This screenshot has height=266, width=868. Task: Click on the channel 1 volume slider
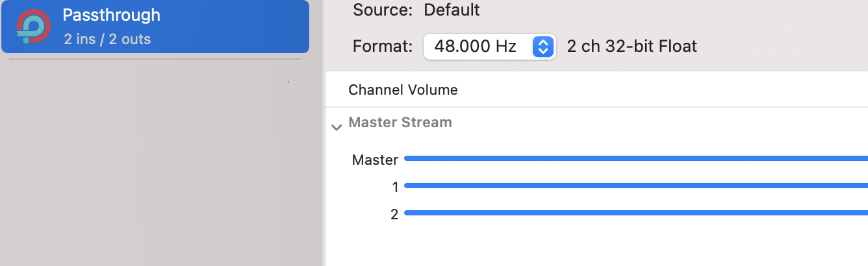[635, 186]
